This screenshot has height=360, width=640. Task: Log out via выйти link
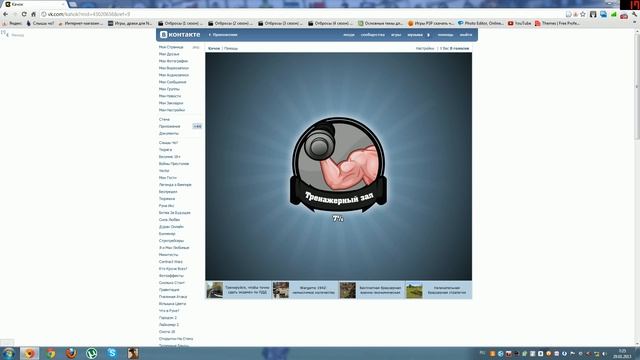[x=466, y=35]
